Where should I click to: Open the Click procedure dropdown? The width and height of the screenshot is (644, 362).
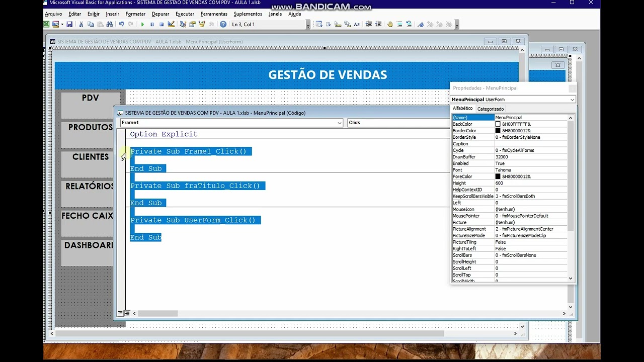pos(398,123)
